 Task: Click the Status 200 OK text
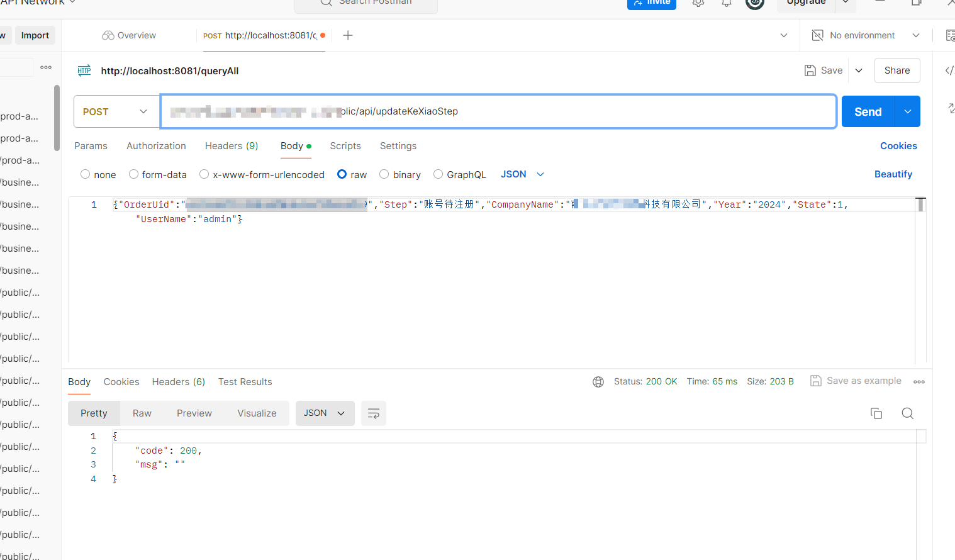[x=645, y=382]
